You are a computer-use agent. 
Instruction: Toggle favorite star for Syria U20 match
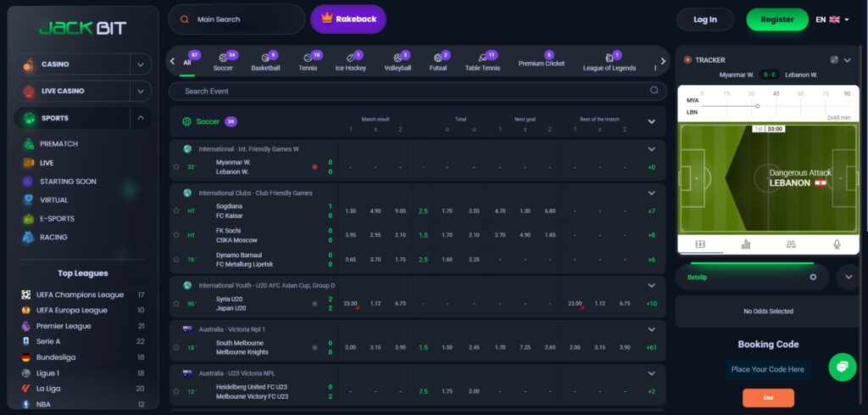(176, 303)
